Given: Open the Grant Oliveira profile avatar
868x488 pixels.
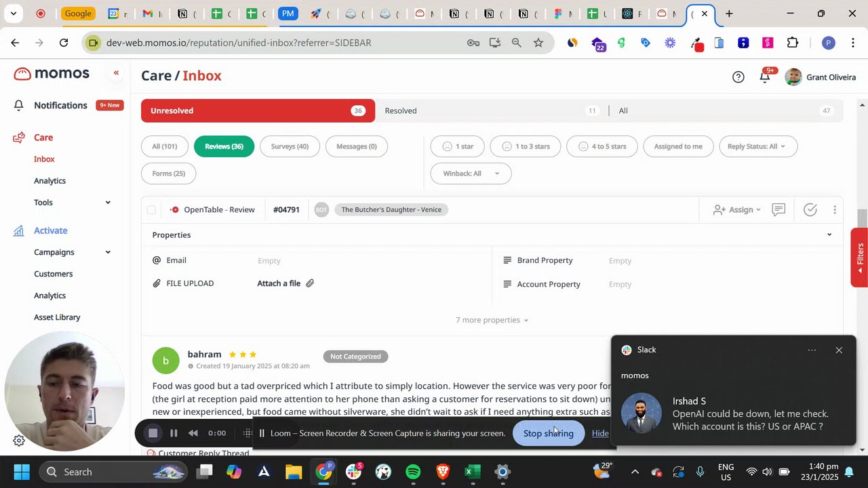Looking at the screenshot, I should 793,77.
